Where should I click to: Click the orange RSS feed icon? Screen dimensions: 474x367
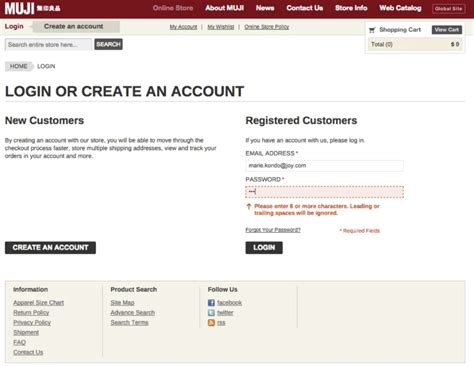click(x=211, y=323)
